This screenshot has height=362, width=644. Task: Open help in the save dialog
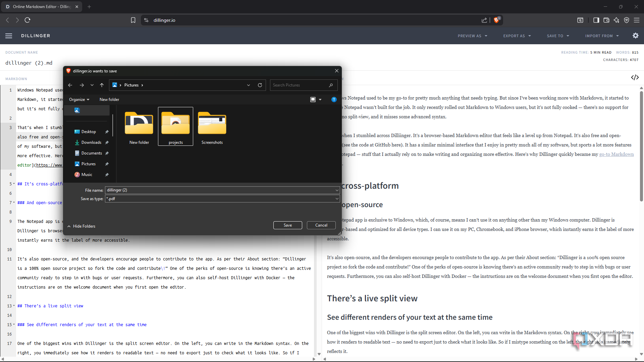point(334,100)
